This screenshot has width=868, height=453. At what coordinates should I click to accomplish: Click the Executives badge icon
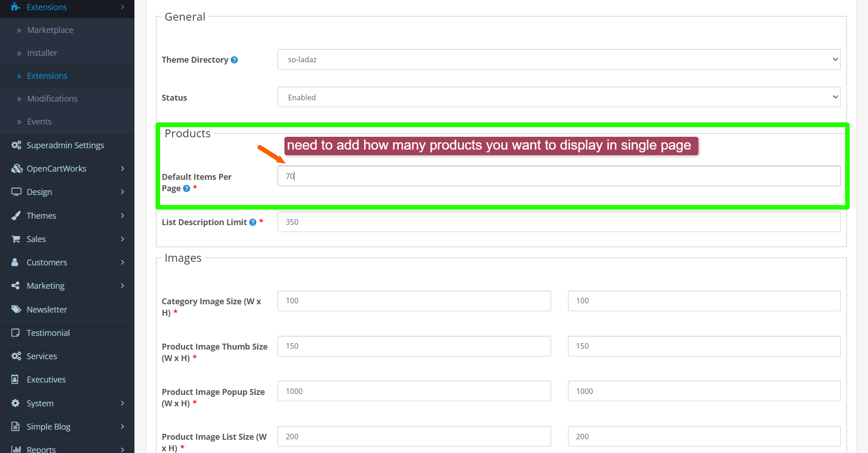click(x=15, y=379)
